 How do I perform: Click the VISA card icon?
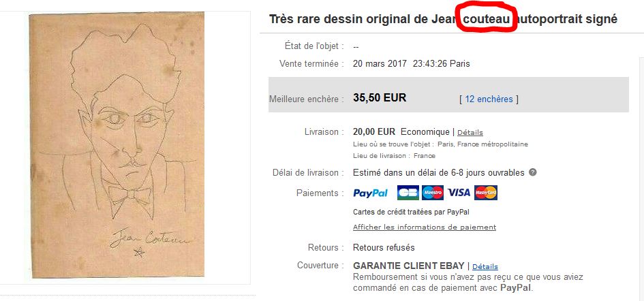(459, 193)
